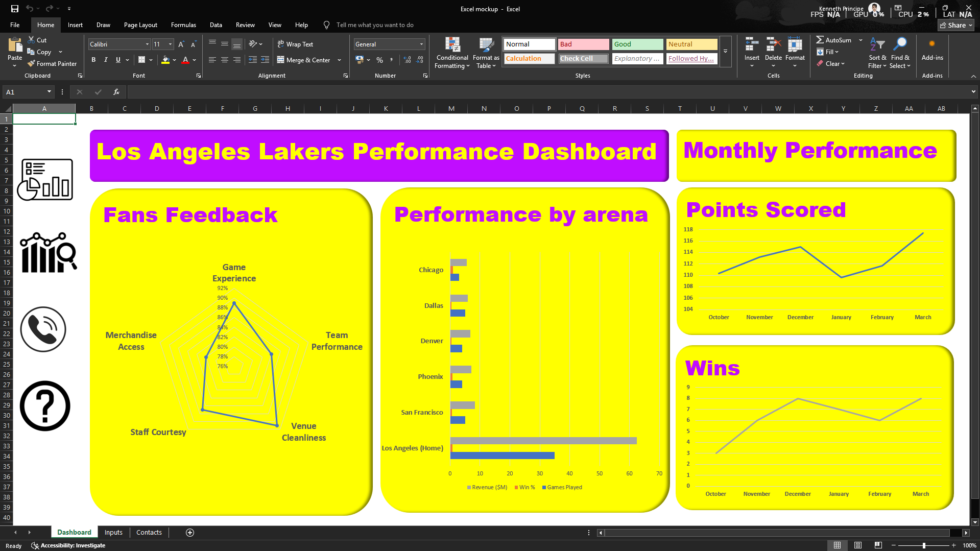
Task: Click the Insert Function fx button
Action: point(116,92)
